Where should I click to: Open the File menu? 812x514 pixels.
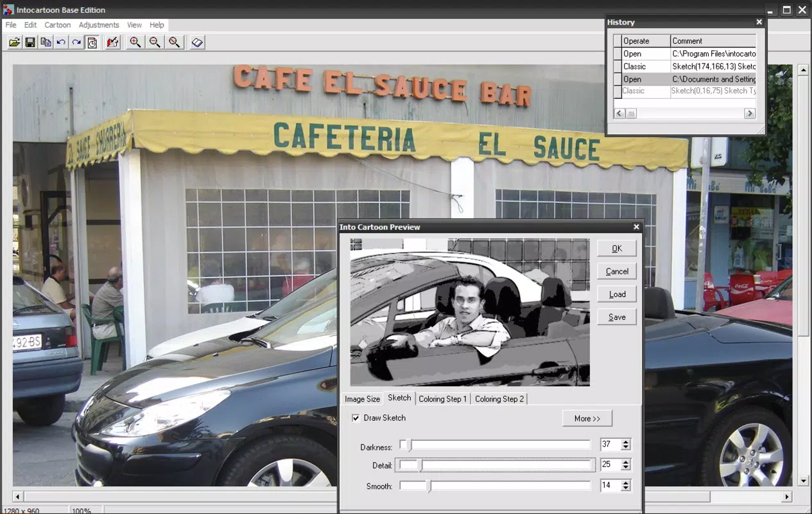(x=11, y=25)
